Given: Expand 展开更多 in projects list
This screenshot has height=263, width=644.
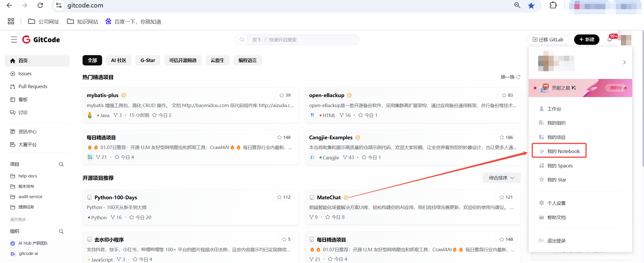Looking at the screenshot, I should [18, 220].
